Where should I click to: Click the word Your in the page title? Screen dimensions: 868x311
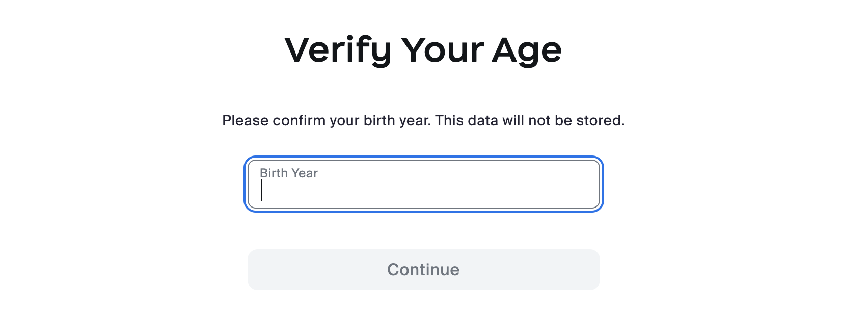click(442, 50)
